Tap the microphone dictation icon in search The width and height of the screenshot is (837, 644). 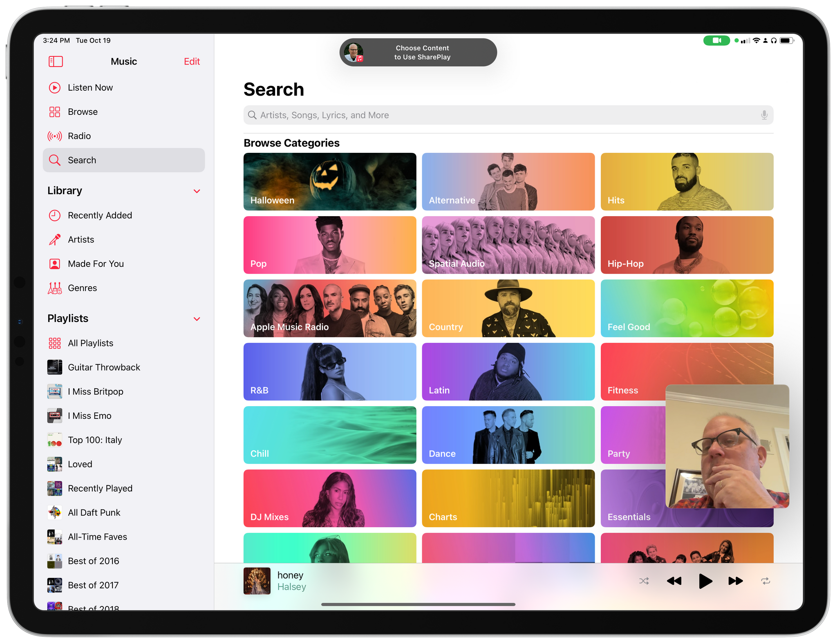point(764,115)
